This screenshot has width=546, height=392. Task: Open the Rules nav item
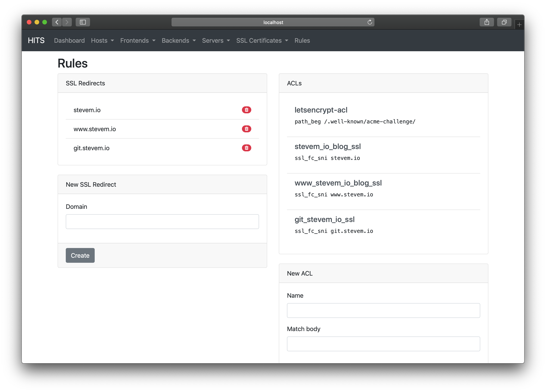pos(302,40)
